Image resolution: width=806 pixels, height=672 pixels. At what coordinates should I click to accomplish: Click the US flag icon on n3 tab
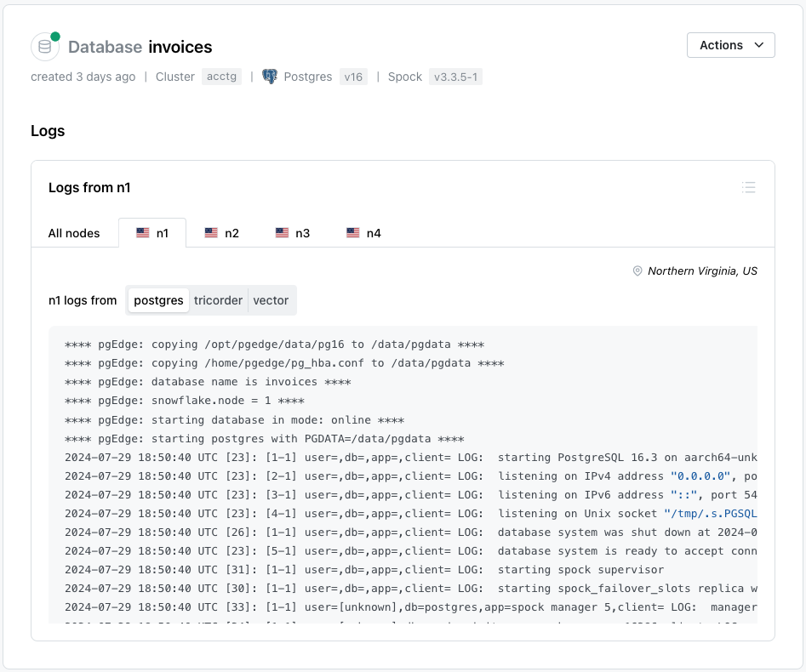click(283, 233)
